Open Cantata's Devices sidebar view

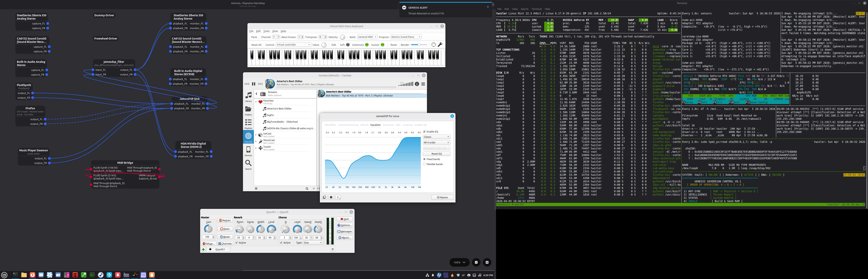(x=248, y=151)
